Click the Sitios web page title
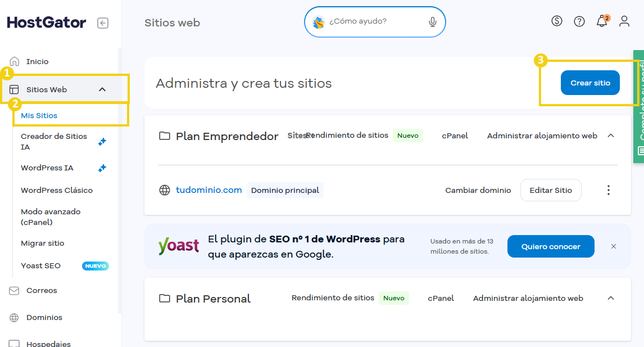Screen dimensions: 644x347 point(172,22)
